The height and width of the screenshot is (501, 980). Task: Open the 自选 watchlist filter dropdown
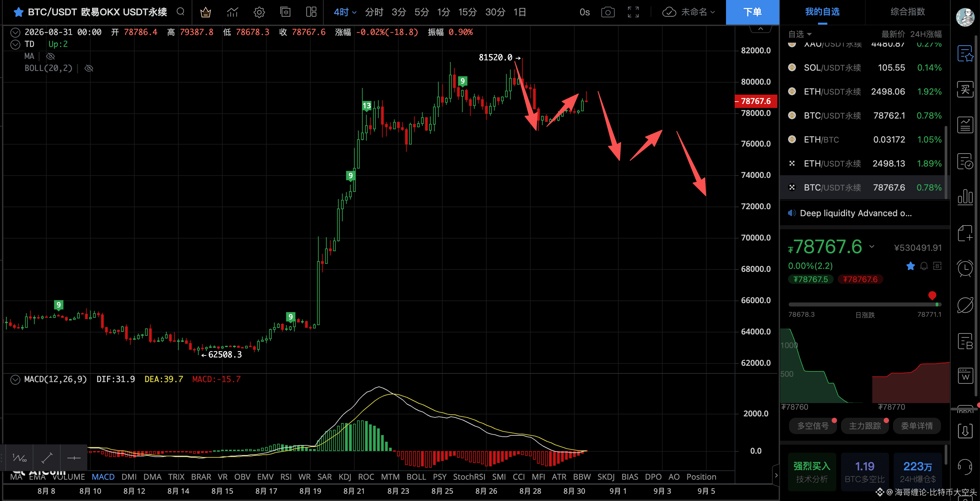coord(800,34)
